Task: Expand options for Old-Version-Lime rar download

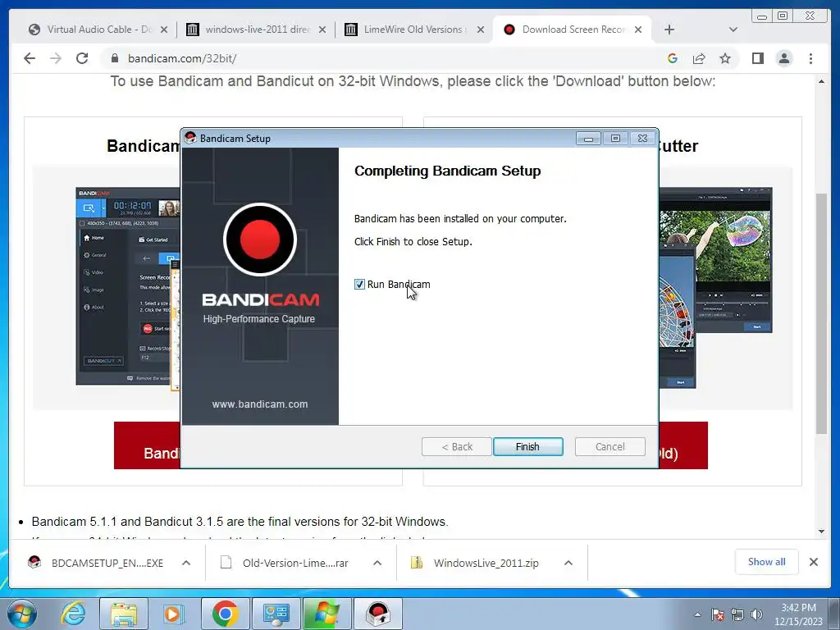Action: click(377, 563)
